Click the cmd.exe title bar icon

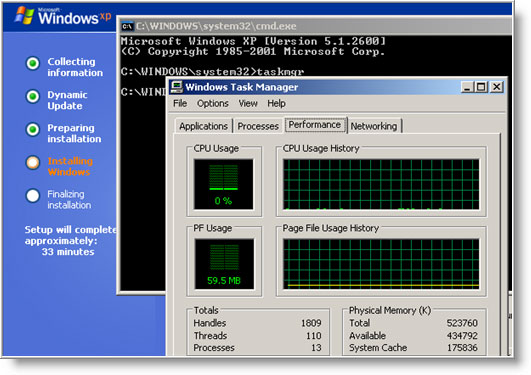click(x=127, y=26)
